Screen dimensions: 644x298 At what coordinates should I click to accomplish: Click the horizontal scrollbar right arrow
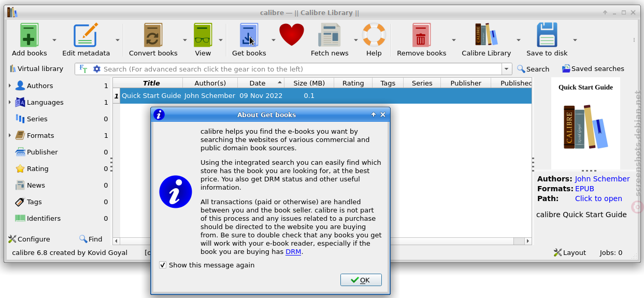click(x=528, y=241)
